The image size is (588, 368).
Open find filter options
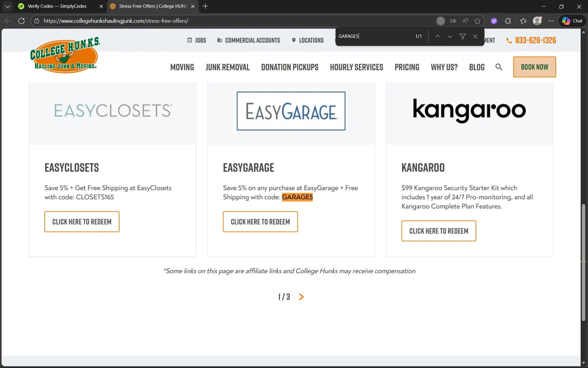click(463, 36)
